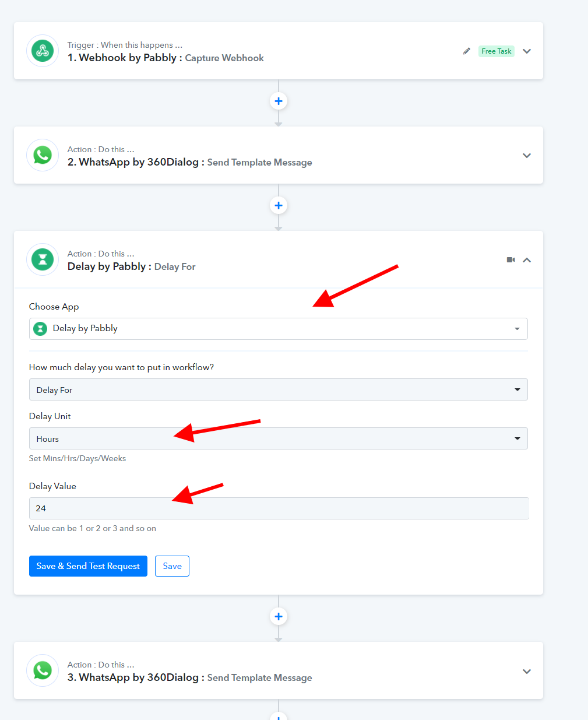Expand step 2 WhatsApp by 360Dialog chevron
Screen dimensions: 588x720
[527, 156]
